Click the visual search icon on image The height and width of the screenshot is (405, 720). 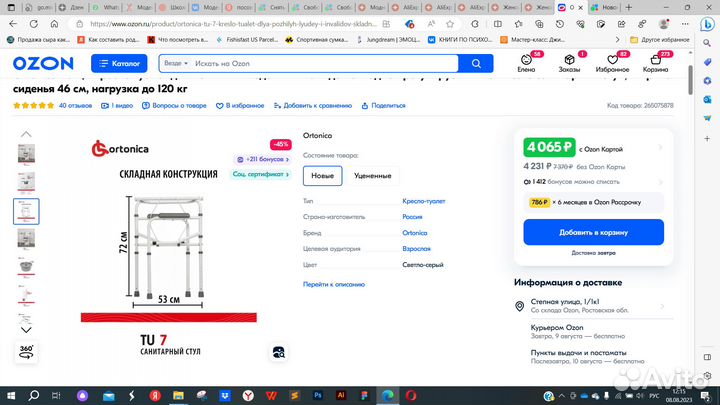point(279,352)
